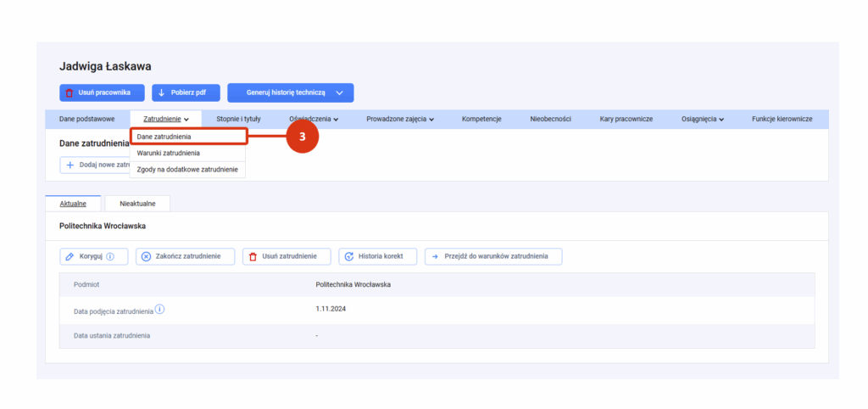Click the red trash icon in Usuń zatrudnienie
The height and width of the screenshot is (409, 868).
(x=253, y=256)
